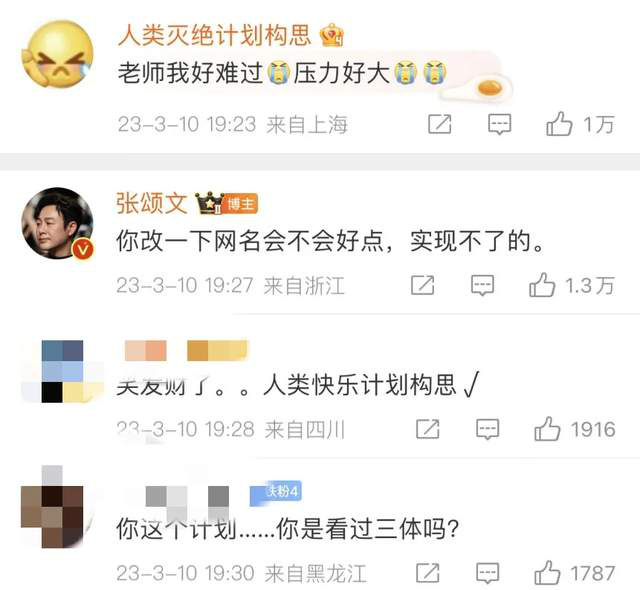The height and width of the screenshot is (590, 640).
Task: Like the comment with 1万 likes
Action: [x=559, y=124]
